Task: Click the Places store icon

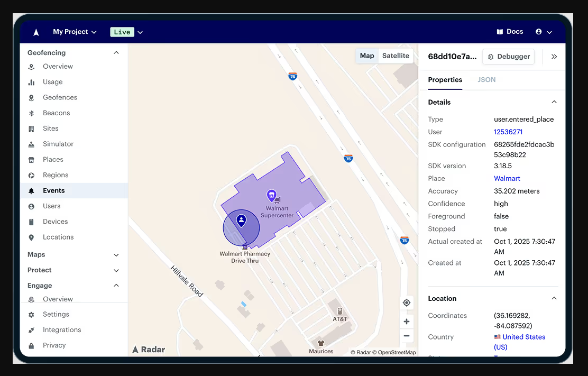Action: point(32,160)
